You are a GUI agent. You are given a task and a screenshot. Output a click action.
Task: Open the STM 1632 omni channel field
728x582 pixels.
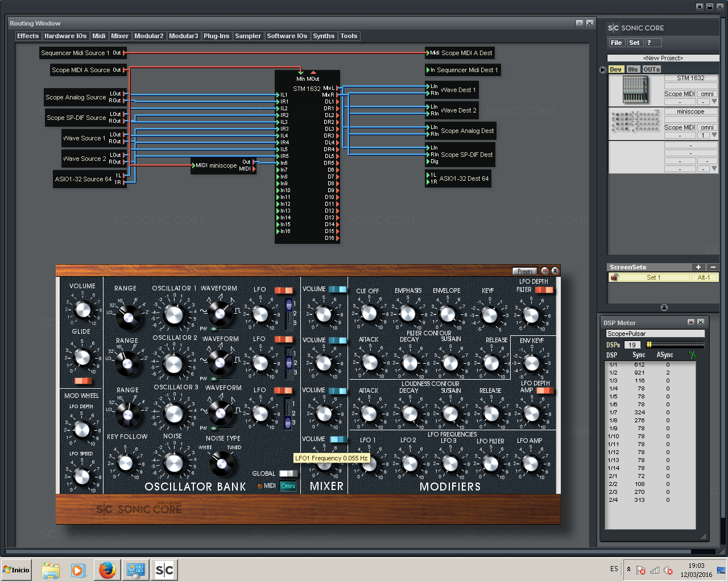coord(708,94)
